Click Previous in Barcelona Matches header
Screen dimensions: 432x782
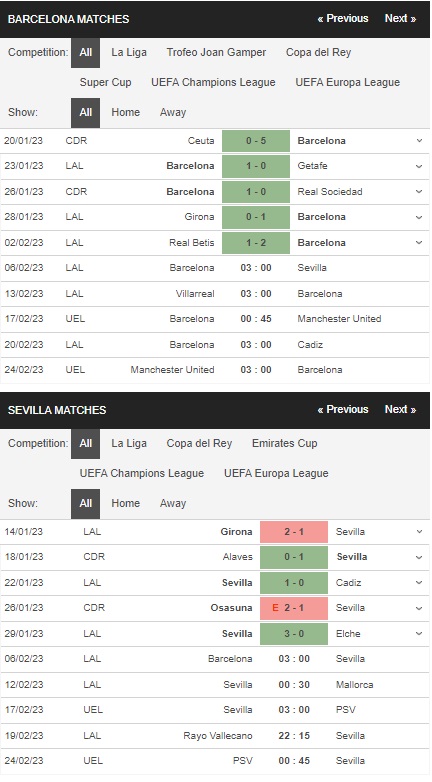(343, 18)
